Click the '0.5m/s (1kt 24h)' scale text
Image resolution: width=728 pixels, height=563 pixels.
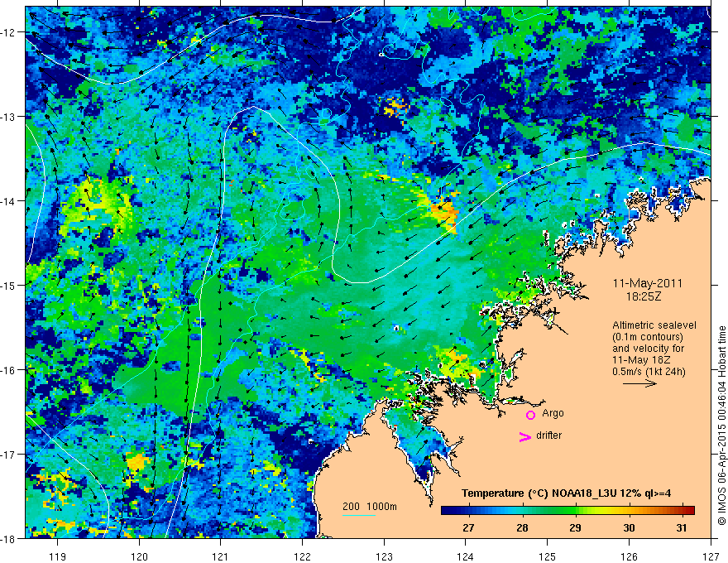pos(649,371)
